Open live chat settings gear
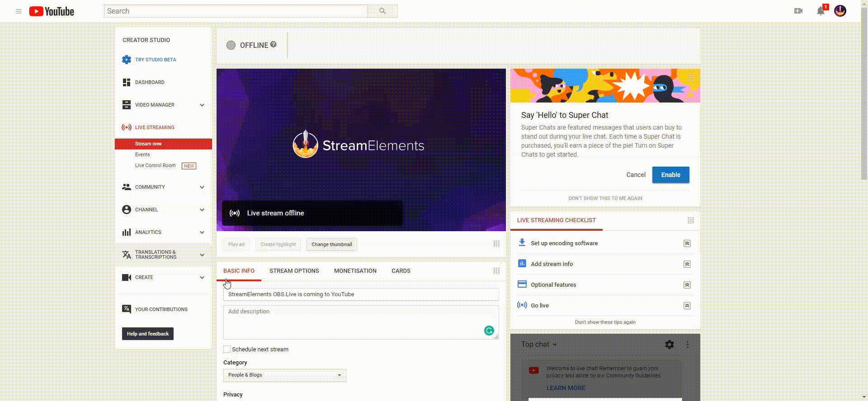Image resolution: width=868 pixels, height=401 pixels. (x=670, y=345)
